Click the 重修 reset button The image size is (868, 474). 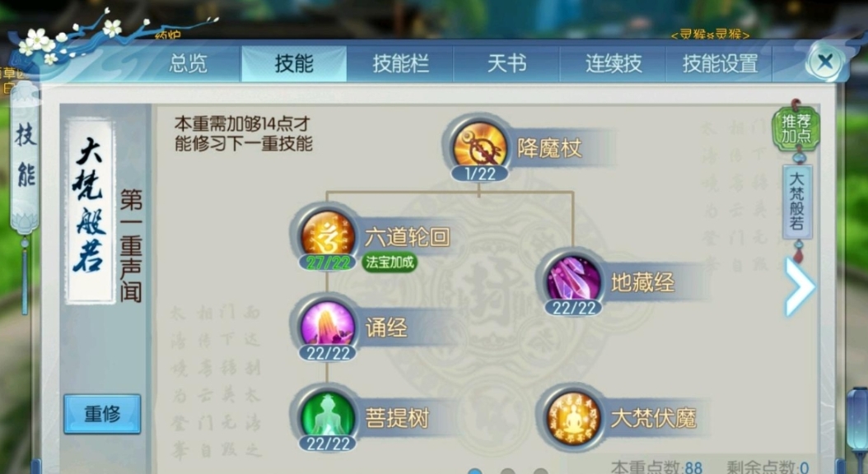pyautogui.click(x=102, y=413)
